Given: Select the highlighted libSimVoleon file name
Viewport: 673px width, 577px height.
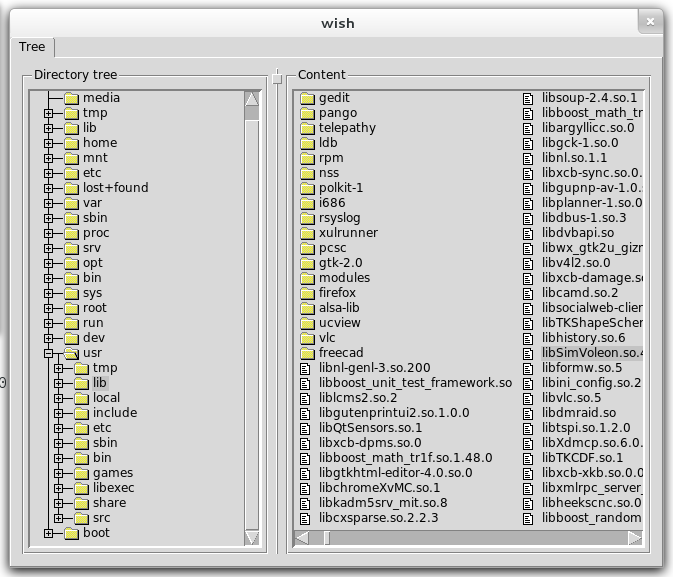Looking at the screenshot, I should 592,352.
